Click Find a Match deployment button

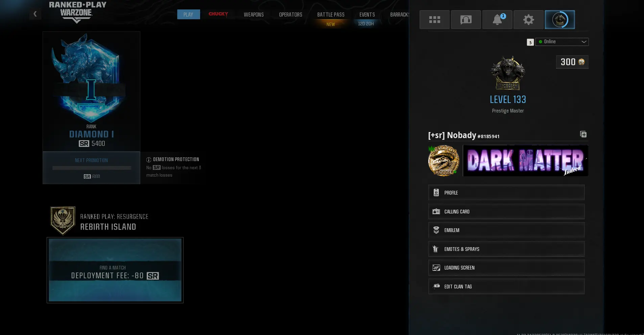pos(115,270)
